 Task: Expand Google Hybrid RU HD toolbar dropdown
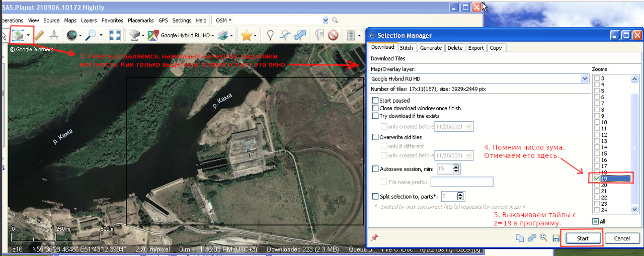(213, 35)
